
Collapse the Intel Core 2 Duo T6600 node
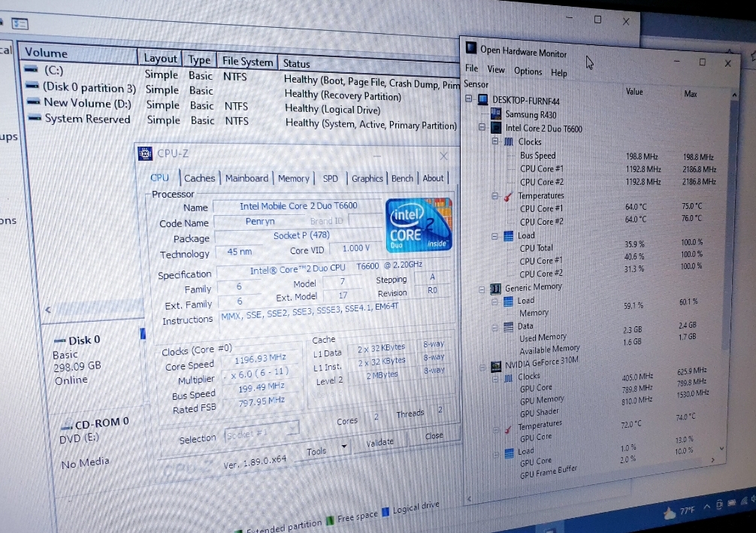[483, 128]
